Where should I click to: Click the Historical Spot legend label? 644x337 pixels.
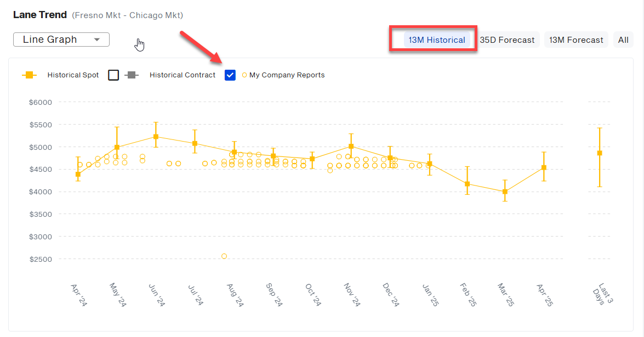[73, 75]
